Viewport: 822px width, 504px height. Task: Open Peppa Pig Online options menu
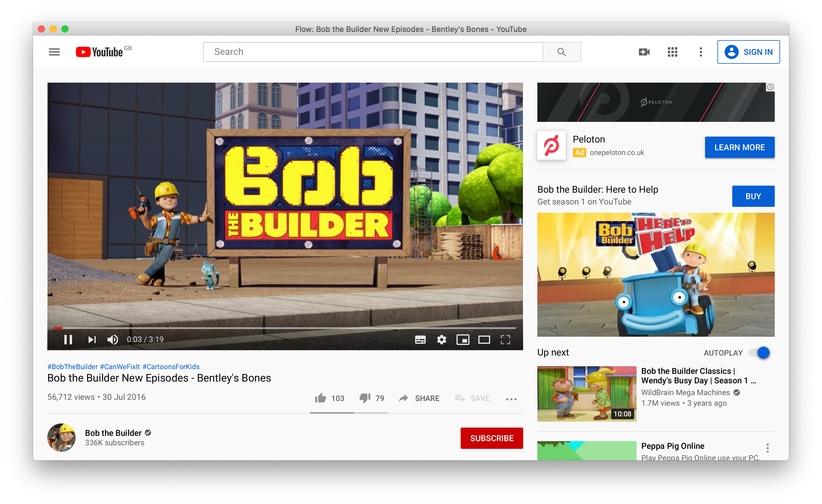point(767,448)
